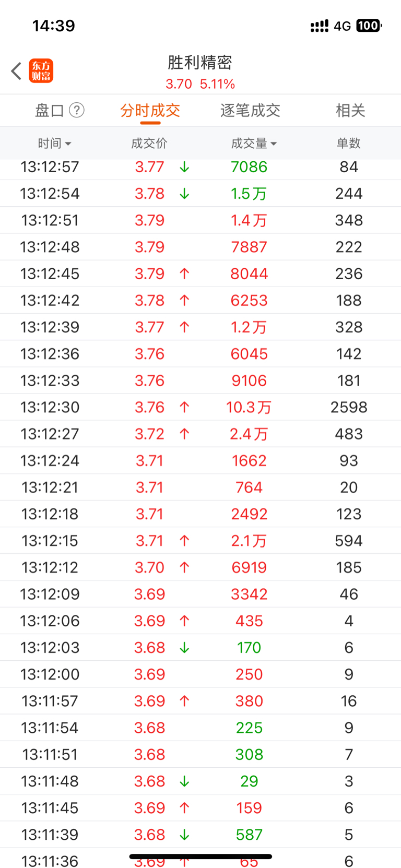Tap the red up arrow at 13:12:30
401x868 pixels.
tap(184, 407)
